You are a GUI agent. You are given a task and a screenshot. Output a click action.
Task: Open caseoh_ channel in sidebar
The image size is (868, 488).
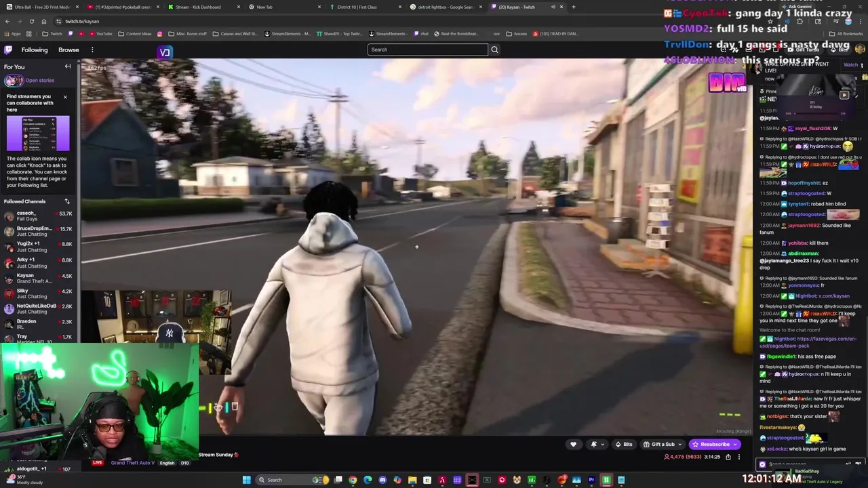pyautogui.click(x=39, y=216)
